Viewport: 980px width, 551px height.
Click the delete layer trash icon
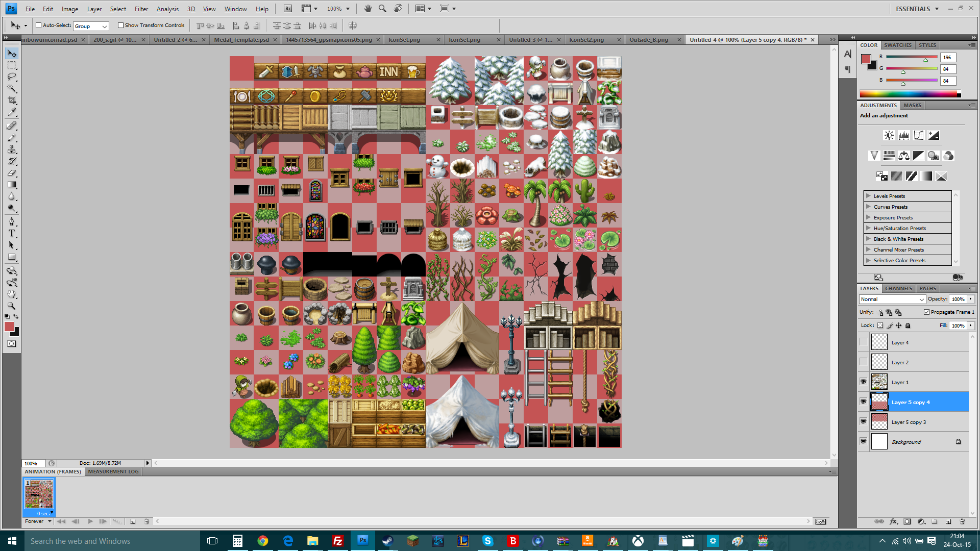pyautogui.click(x=962, y=521)
